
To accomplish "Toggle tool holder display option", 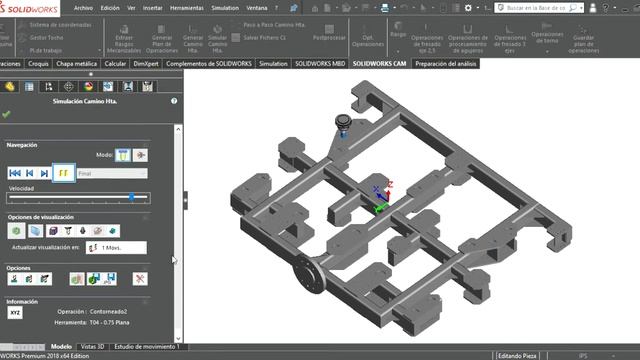I will [x=83, y=231].
